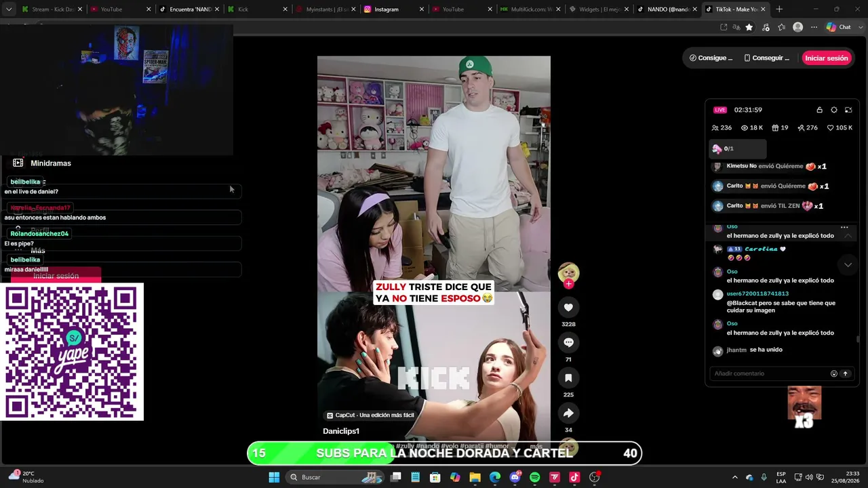Open the browser three-dot settings menu
Viewport: 868px width, 488px height.
click(x=814, y=27)
